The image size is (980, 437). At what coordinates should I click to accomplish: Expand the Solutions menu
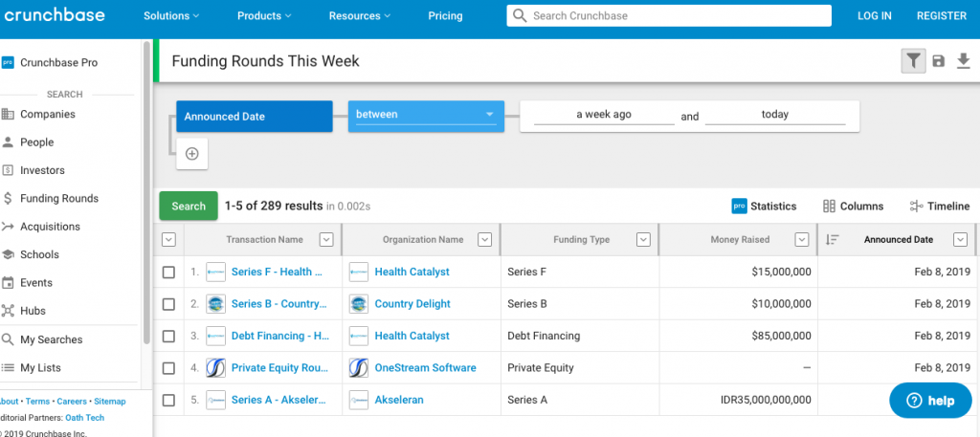tap(171, 15)
